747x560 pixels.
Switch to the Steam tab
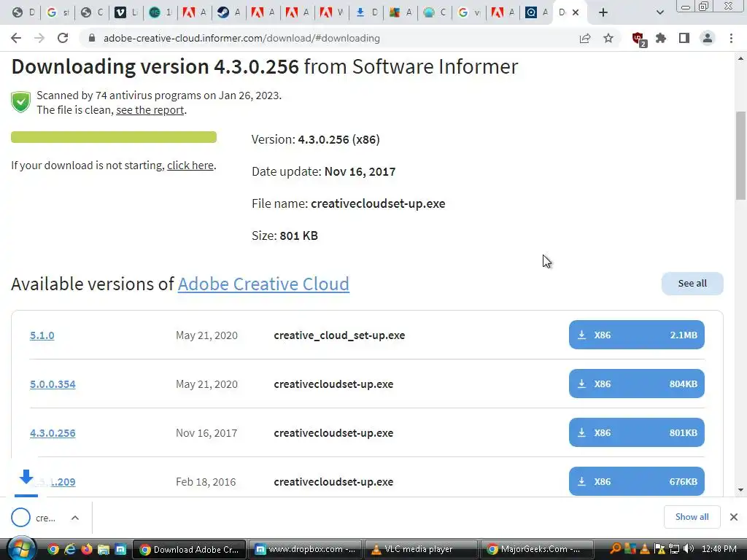(229, 12)
